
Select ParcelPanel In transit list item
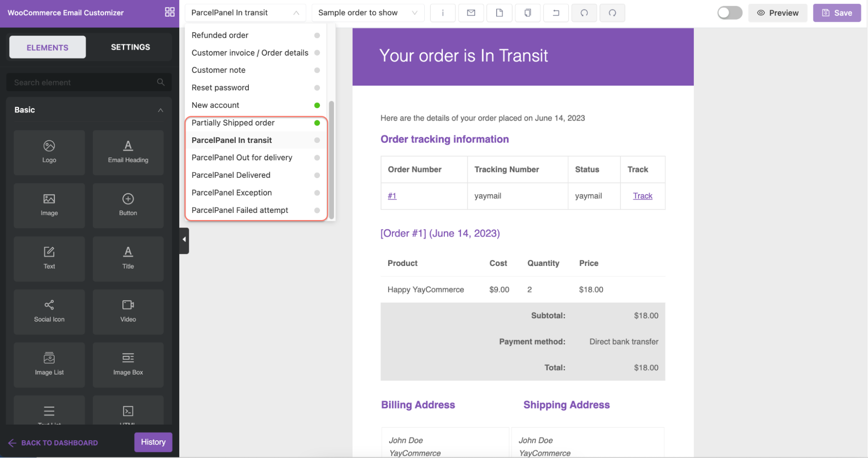(x=256, y=140)
